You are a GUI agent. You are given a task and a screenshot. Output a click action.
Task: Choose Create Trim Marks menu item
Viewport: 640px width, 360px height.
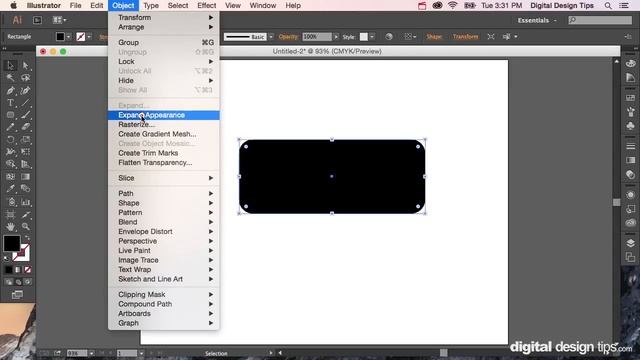click(164, 153)
